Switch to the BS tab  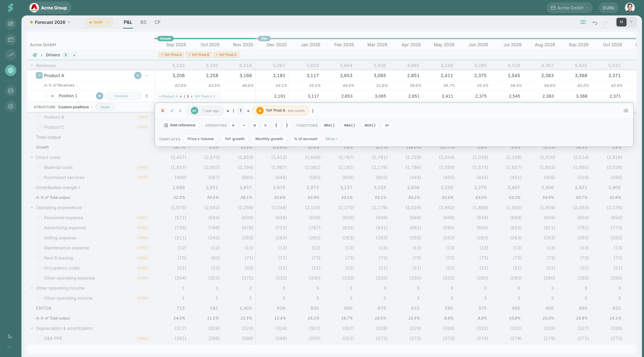tap(144, 22)
